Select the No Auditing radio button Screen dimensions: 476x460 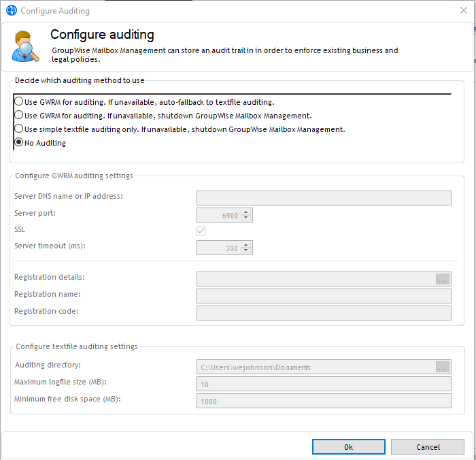point(19,143)
